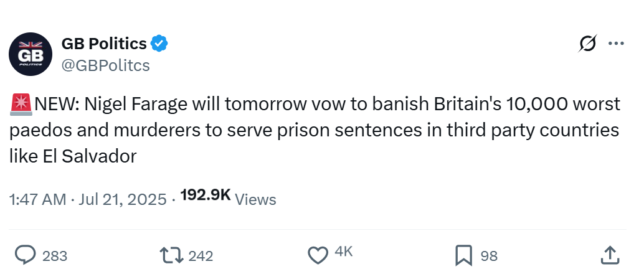Click the 242 reposts count

tap(201, 256)
